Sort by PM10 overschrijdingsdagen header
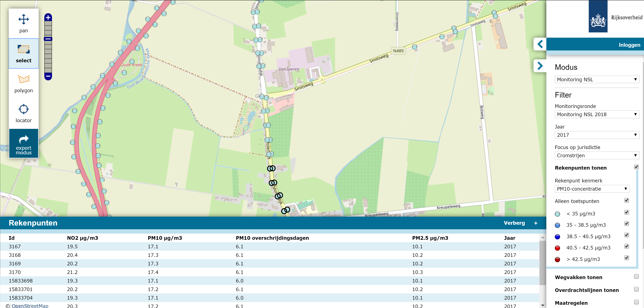This screenshot has height=308, width=644. (272, 238)
